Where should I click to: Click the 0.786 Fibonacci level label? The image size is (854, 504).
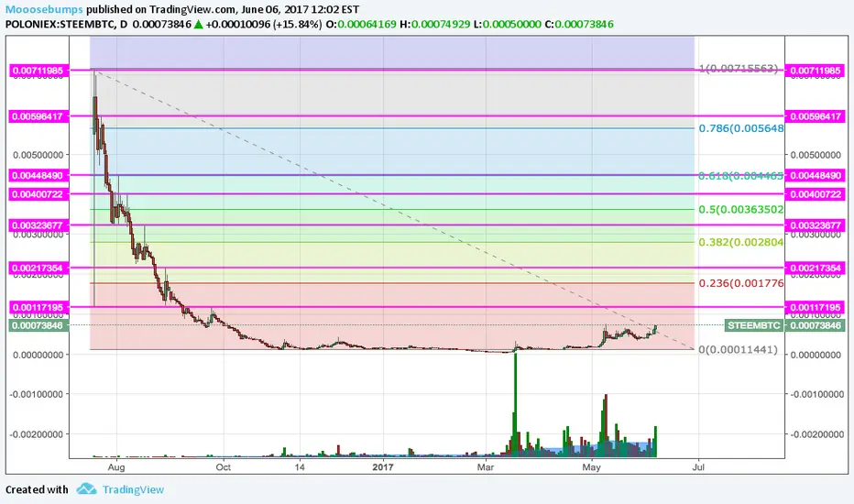741,128
